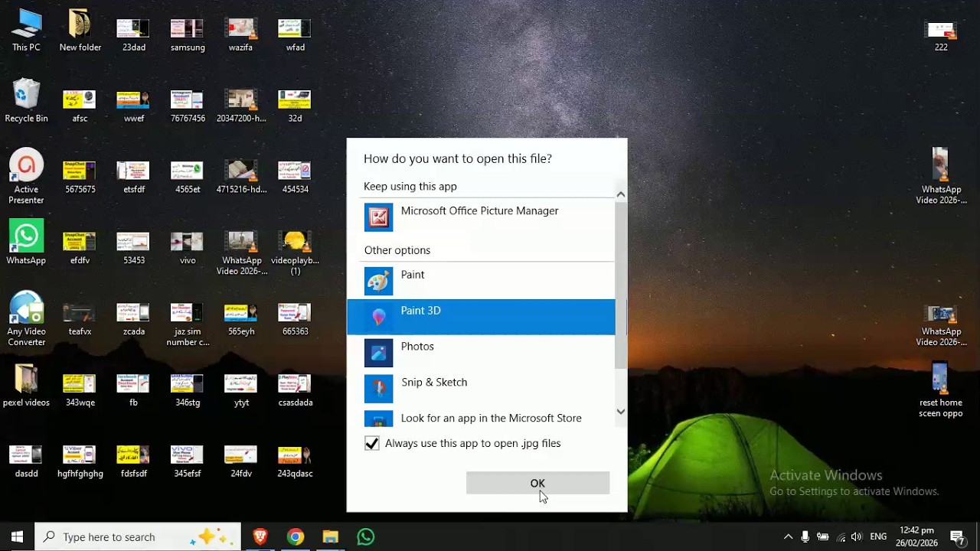
Task: Select the ytyt file thumbnail
Action: tap(241, 390)
